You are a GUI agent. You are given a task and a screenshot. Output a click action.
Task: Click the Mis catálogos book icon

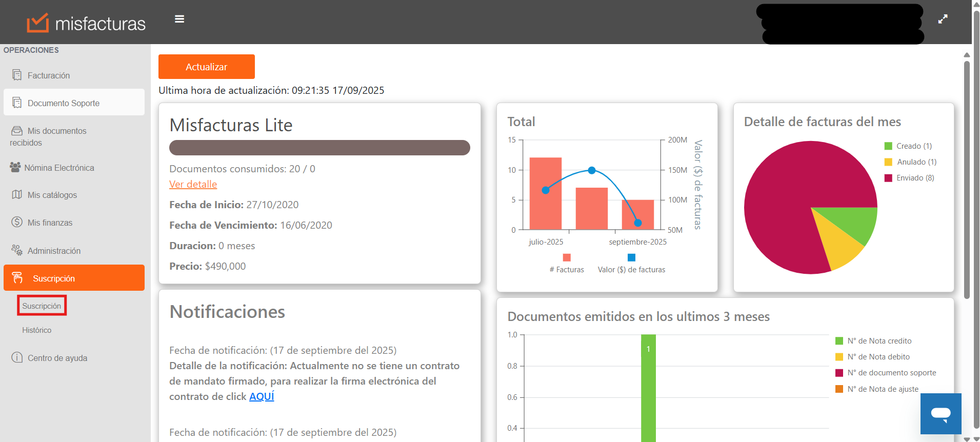pos(17,195)
